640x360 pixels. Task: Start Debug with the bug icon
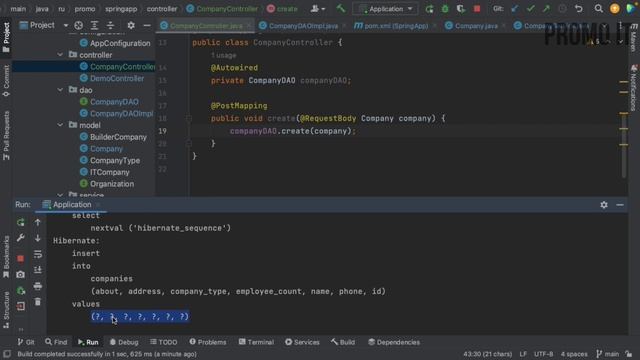(445, 9)
